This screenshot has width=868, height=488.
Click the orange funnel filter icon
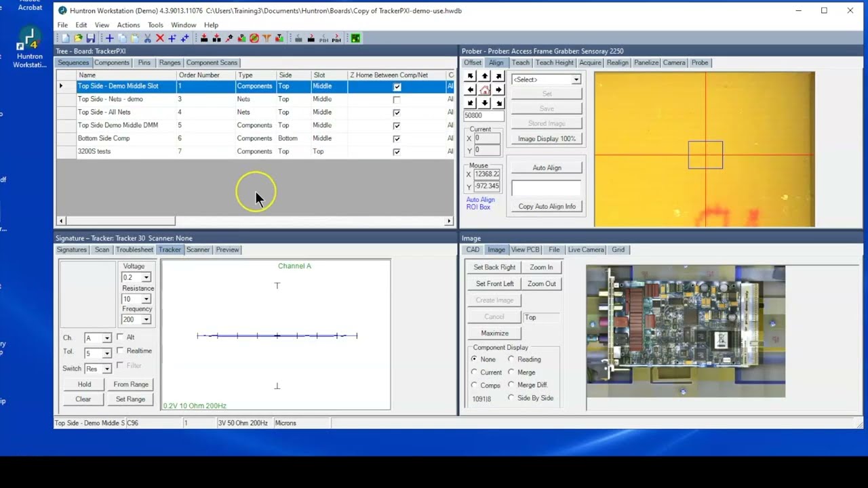tap(267, 38)
